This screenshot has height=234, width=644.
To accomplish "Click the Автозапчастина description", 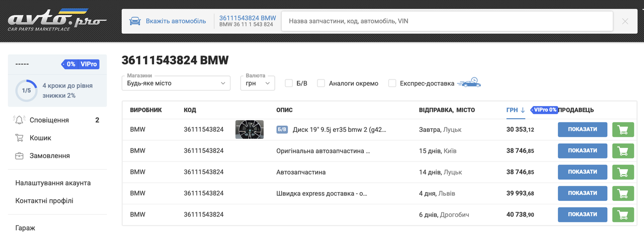I will click(301, 172).
